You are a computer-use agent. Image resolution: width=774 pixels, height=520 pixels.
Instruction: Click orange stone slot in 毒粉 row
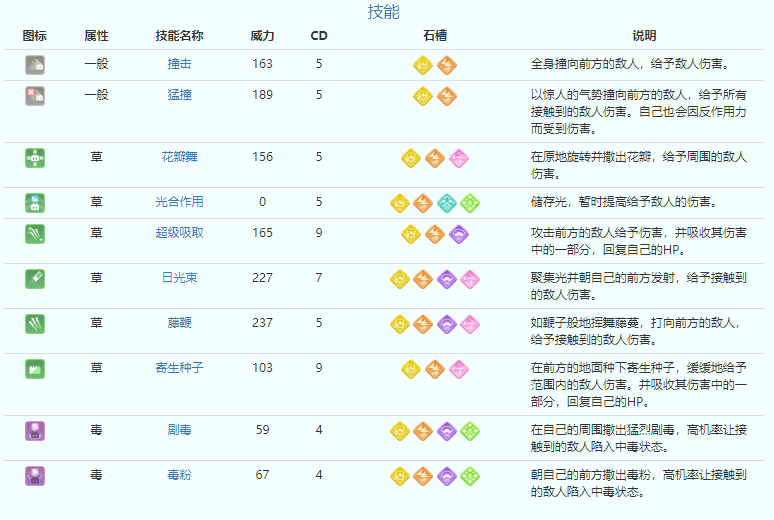point(423,476)
